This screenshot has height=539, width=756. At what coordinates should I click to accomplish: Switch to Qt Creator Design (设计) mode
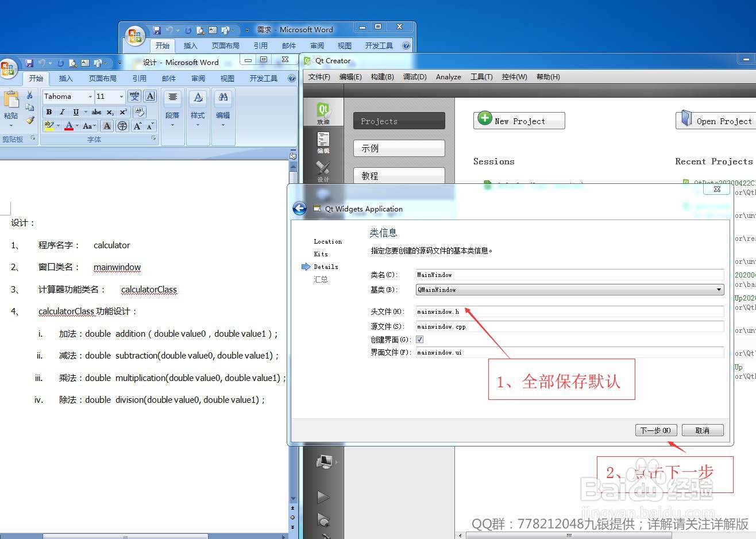(323, 171)
